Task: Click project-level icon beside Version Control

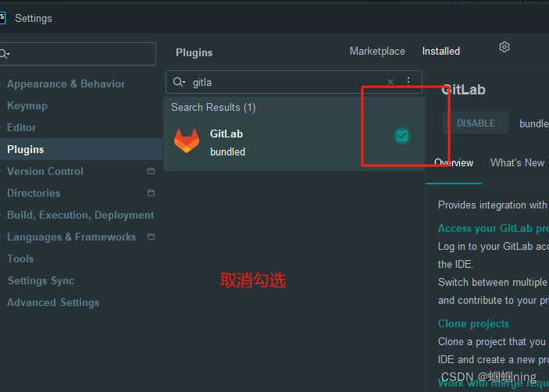Action: [151, 171]
